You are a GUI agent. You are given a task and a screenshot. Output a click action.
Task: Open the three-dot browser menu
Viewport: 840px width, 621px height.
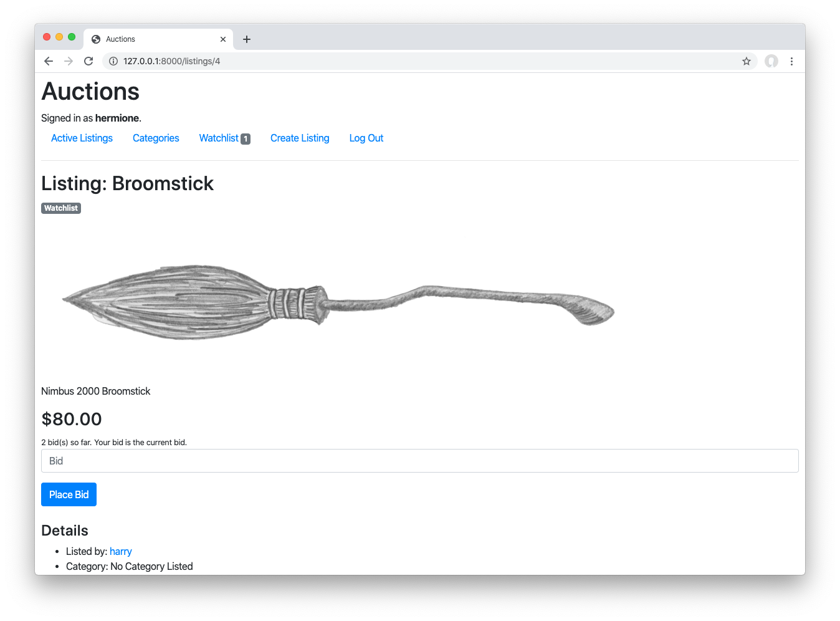(792, 61)
